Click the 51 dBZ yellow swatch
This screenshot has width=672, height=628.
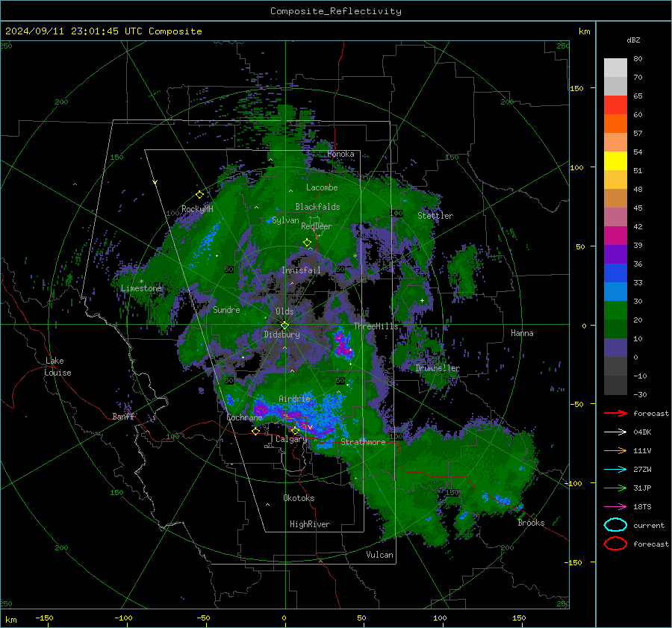pos(615,161)
